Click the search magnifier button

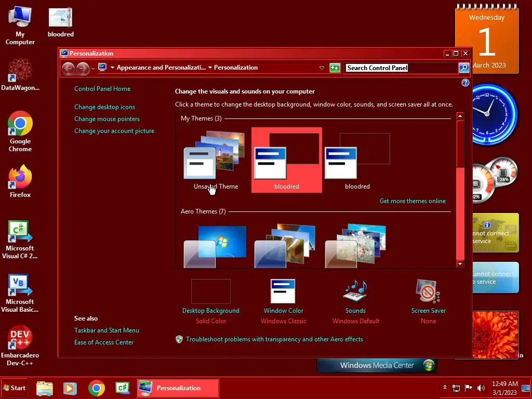click(x=464, y=68)
